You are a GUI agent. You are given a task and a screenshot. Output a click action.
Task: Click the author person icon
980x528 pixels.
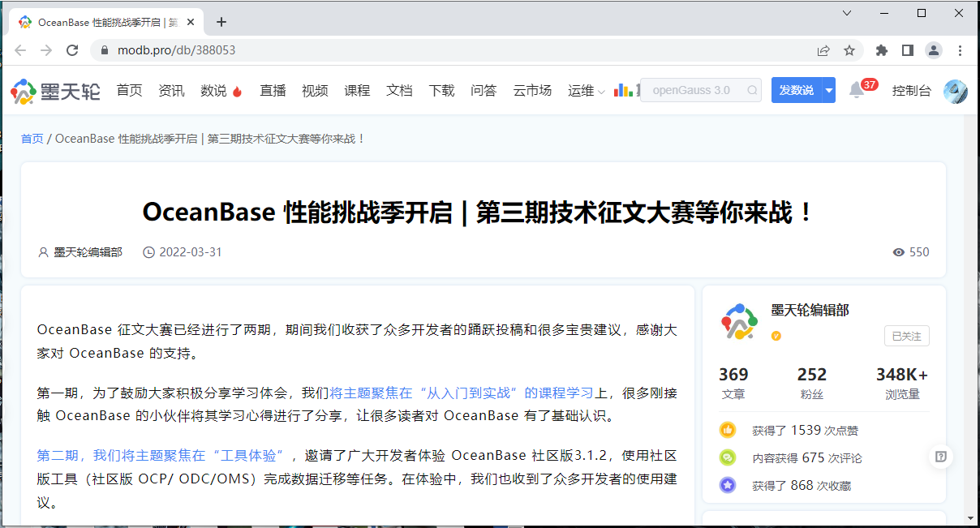pyautogui.click(x=44, y=252)
